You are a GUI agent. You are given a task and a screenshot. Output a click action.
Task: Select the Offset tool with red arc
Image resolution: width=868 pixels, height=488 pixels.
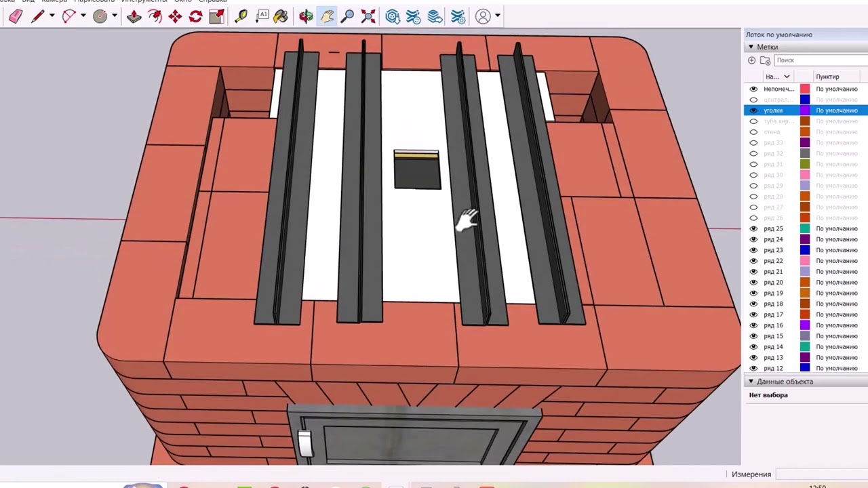coord(155,16)
